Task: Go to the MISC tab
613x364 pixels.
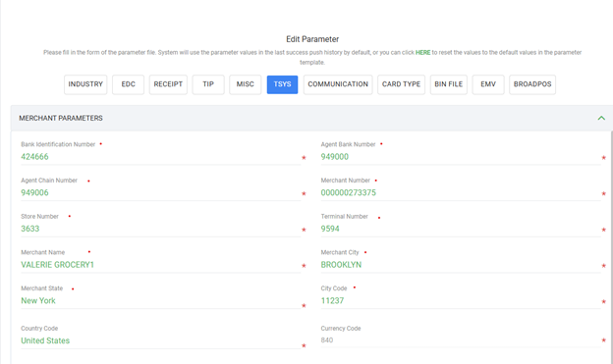Action: click(x=246, y=84)
